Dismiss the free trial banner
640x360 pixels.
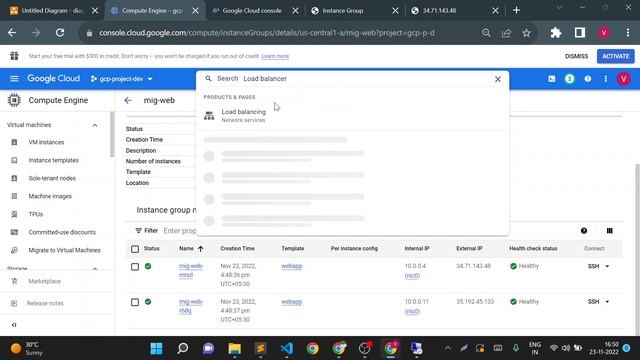(576, 56)
